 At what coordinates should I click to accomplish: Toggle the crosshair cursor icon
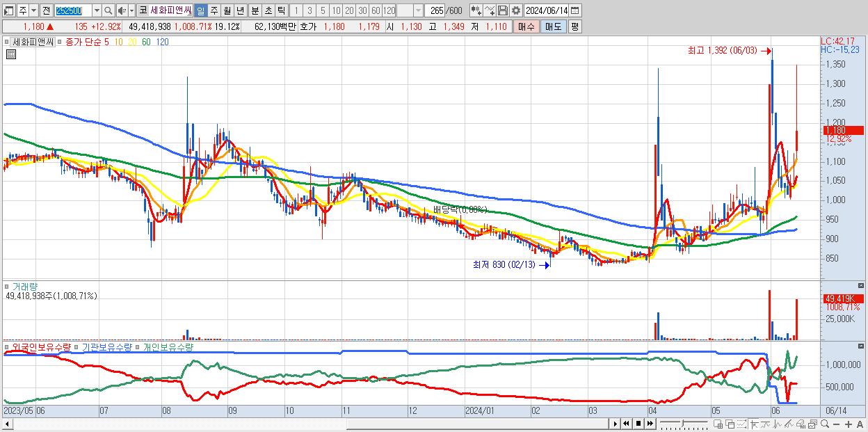[x=754, y=424]
